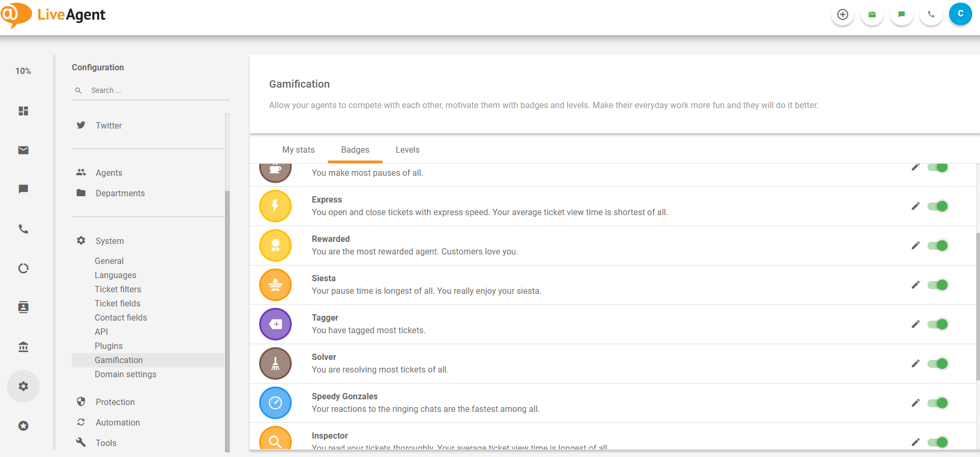Collapse the System section in configuration menu
The height and width of the screenshot is (457, 980).
click(110, 241)
